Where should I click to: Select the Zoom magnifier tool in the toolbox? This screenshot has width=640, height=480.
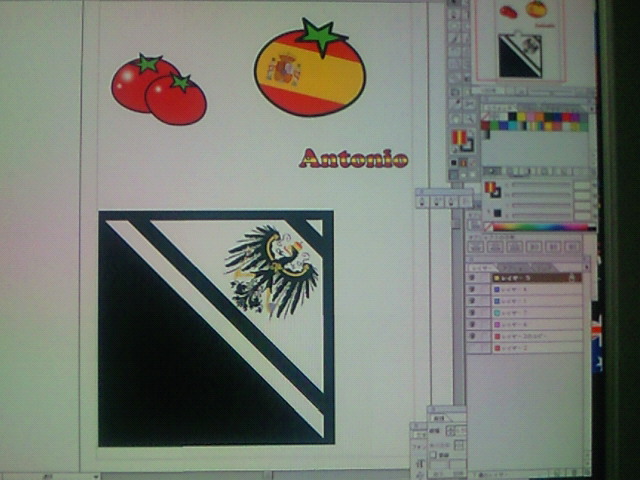(469, 119)
